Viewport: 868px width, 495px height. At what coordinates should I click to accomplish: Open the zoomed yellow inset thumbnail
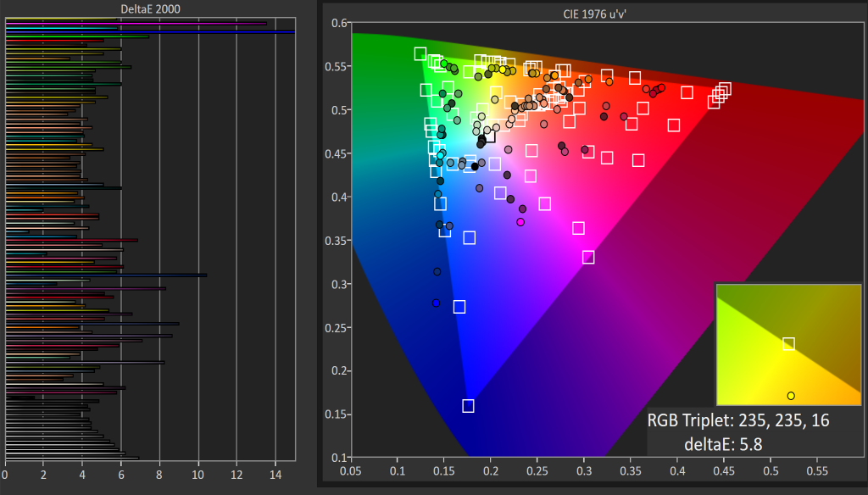click(x=789, y=345)
